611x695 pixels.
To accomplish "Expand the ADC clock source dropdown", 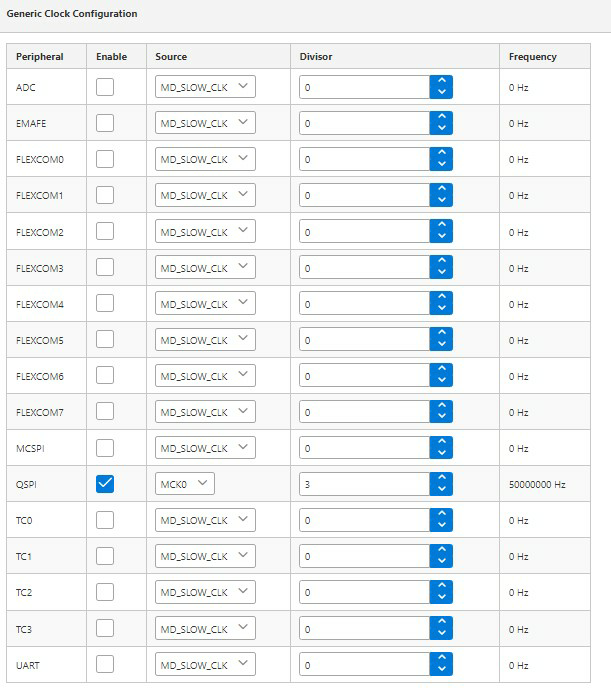I will click(205, 87).
